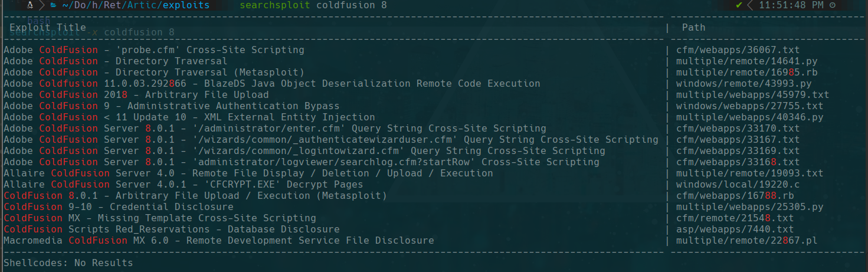Select path cfm/webapps/33169.txt

coord(738,151)
